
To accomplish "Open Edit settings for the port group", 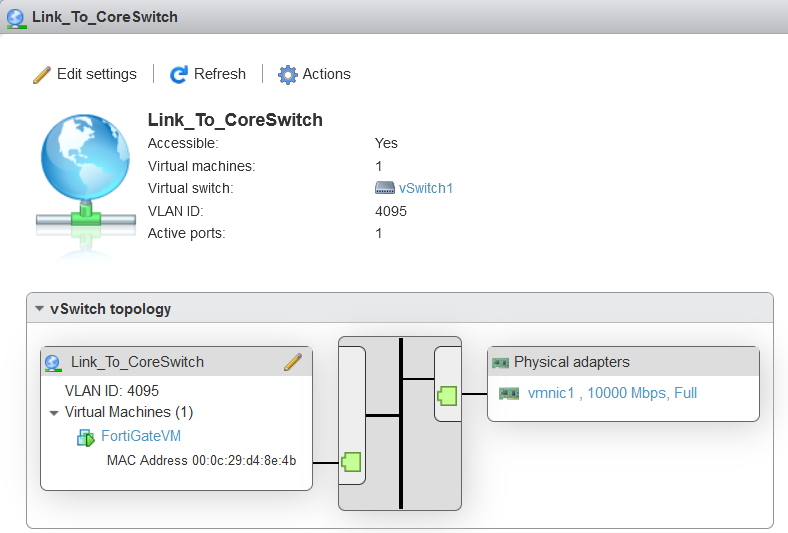I will tap(96, 74).
